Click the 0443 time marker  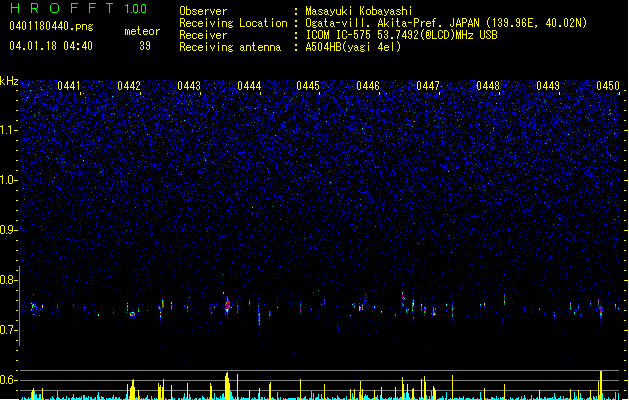tap(189, 86)
